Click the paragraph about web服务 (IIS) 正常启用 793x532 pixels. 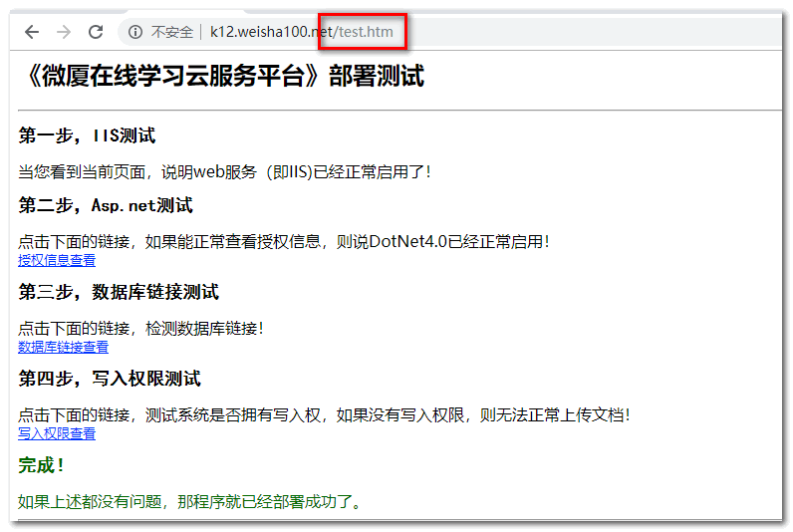225,171
